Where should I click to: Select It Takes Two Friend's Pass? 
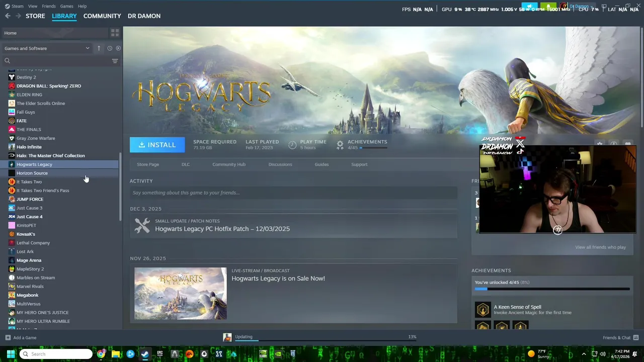tap(43, 191)
